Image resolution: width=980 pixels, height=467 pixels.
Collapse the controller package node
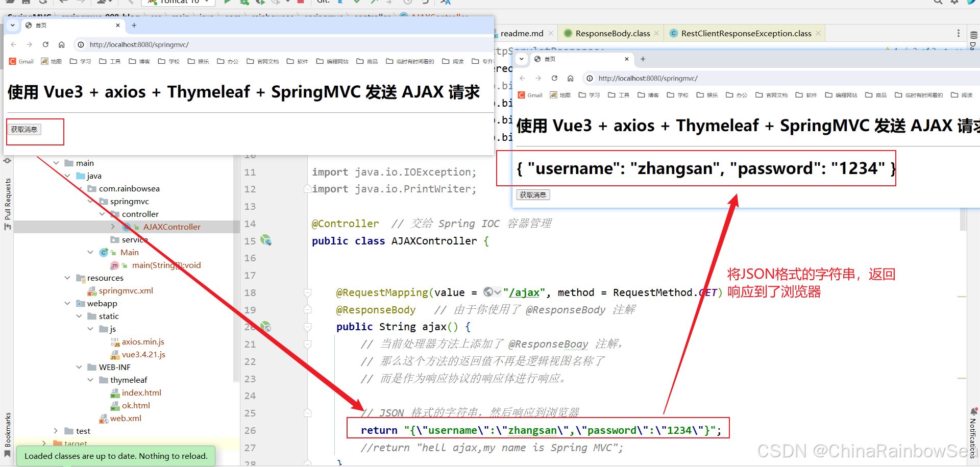[x=102, y=214]
